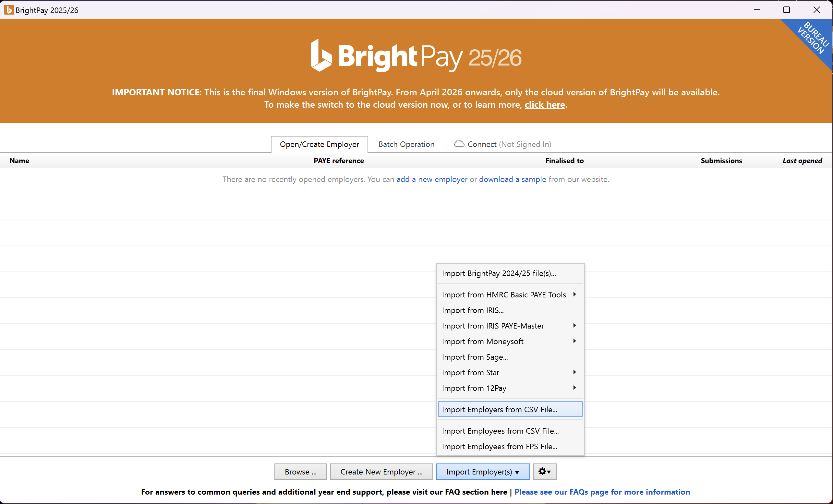Follow the 'click here' cloud version link
Image resolution: width=833 pixels, height=504 pixels.
[545, 104]
